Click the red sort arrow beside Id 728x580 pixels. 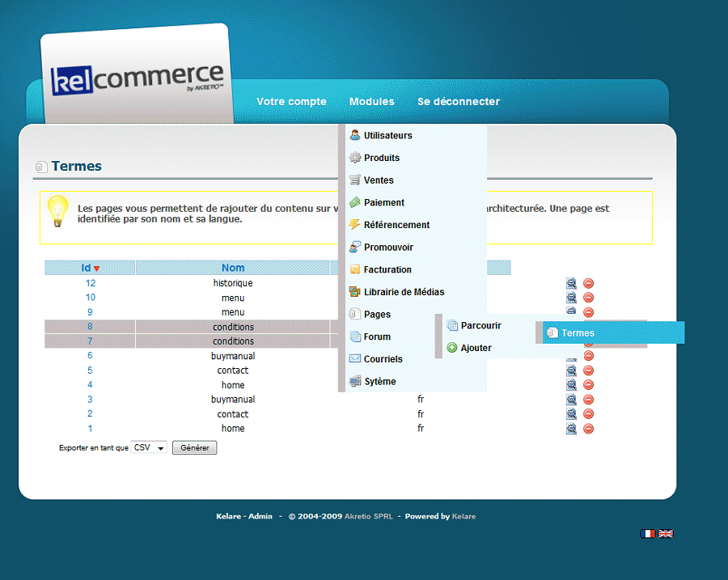point(97,269)
